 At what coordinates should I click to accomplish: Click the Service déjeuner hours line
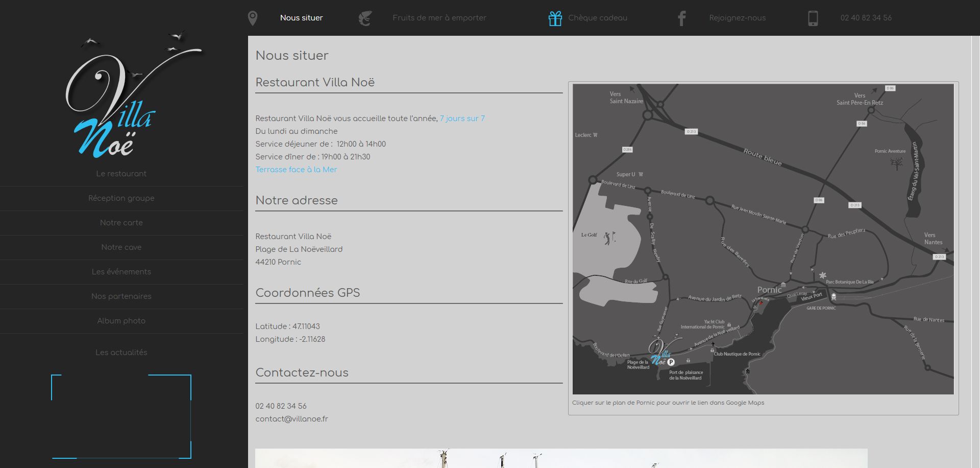coord(321,144)
